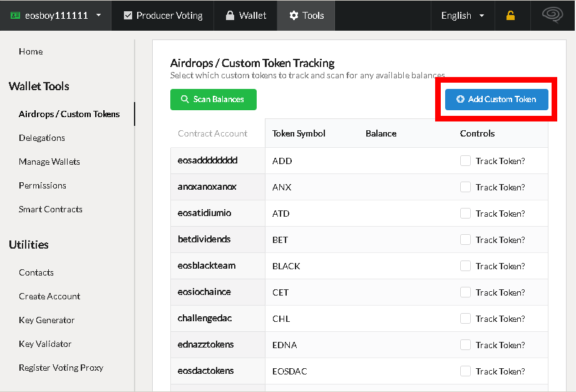Click the spiral logo icon in the header

[x=552, y=15]
